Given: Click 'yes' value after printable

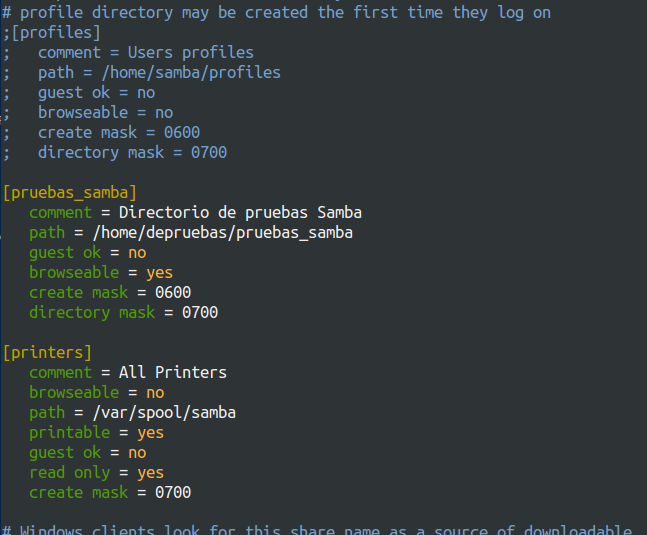Looking at the screenshot, I should (x=151, y=433).
